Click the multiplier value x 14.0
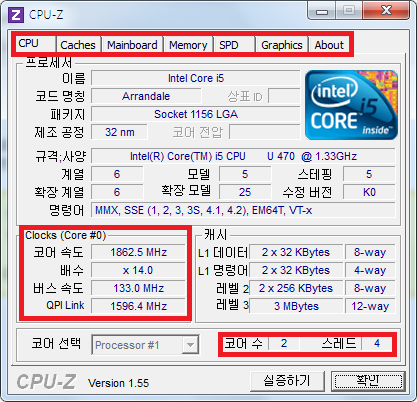 coord(138,270)
